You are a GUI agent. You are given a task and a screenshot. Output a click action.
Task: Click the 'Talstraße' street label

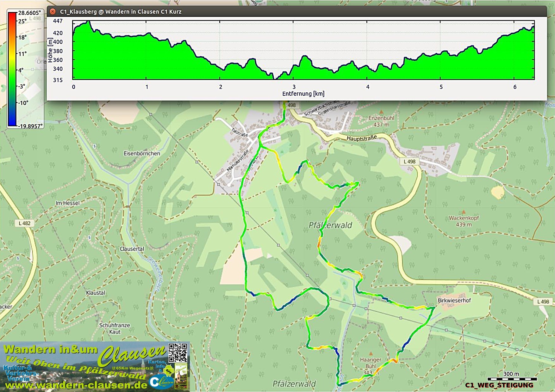[x=240, y=132]
